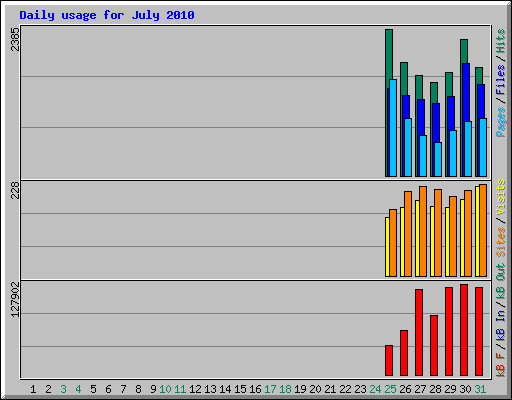Viewport: 512px width, 400px height.
Task: Select the red kB bar for day 31
Action: (479, 332)
